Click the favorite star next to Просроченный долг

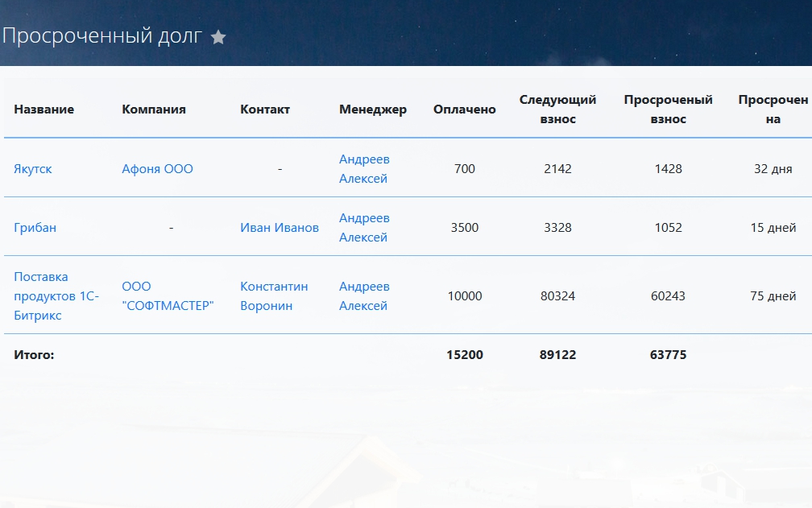tap(218, 37)
